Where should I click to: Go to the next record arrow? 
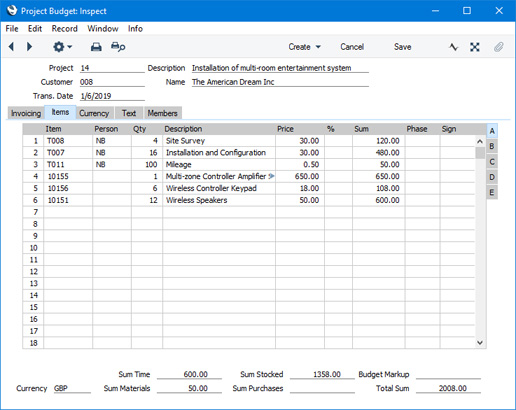pos(29,47)
